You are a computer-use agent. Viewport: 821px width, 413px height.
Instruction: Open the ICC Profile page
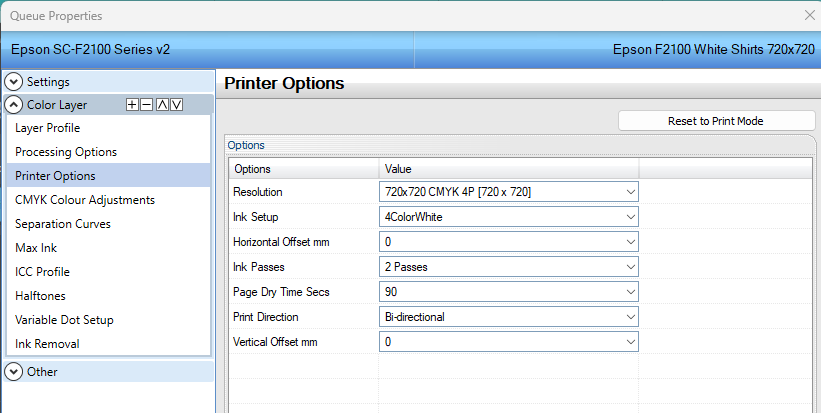pos(108,272)
